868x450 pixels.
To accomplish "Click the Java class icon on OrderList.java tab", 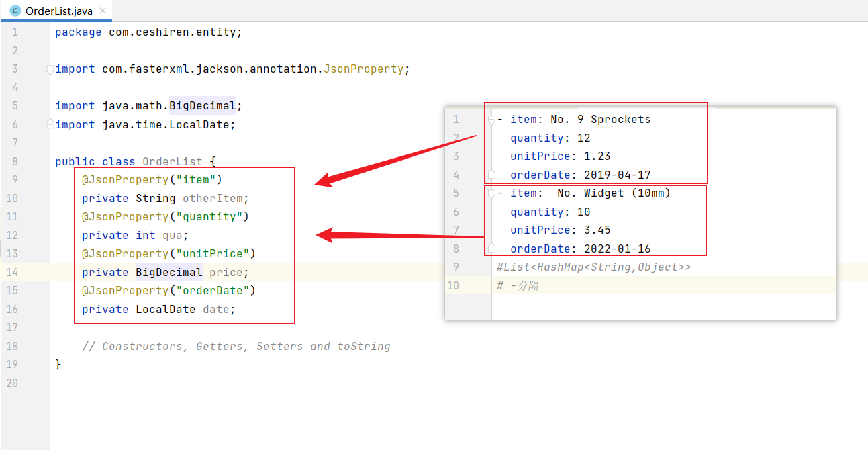I will click(x=15, y=11).
